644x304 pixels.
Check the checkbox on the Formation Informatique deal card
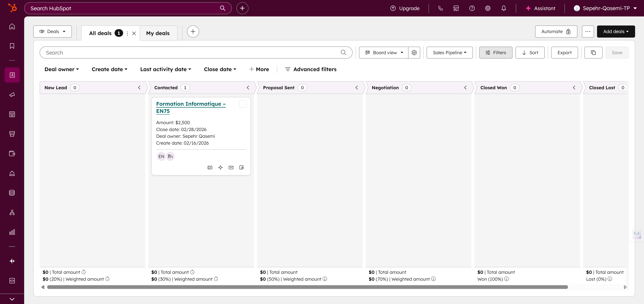[242, 104]
